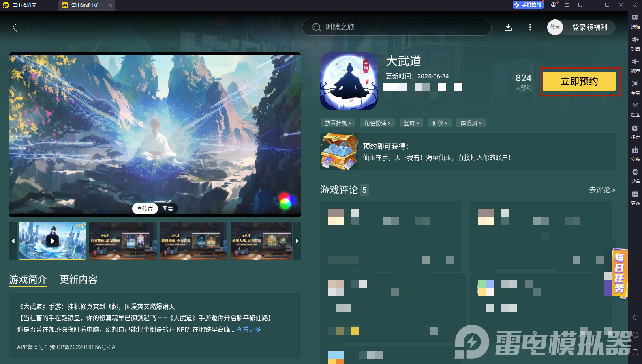Show 更多 sidebar tools

coord(635,198)
